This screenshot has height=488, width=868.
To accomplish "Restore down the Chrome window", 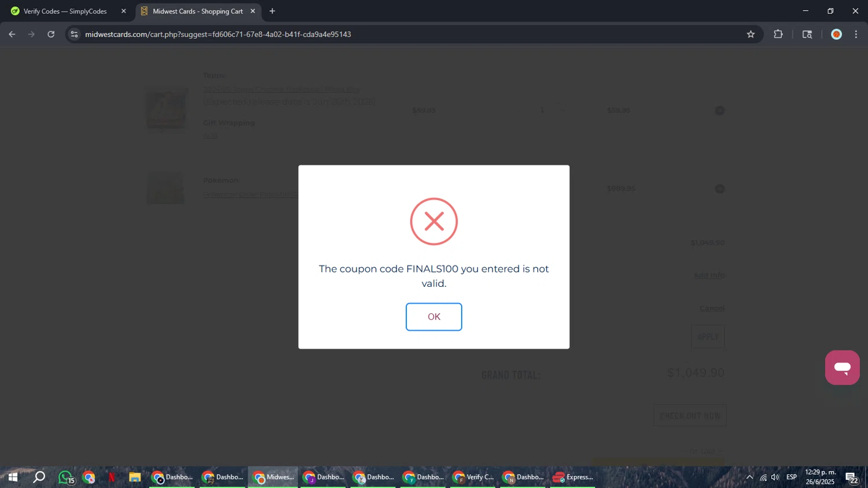I will tap(830, 11).
